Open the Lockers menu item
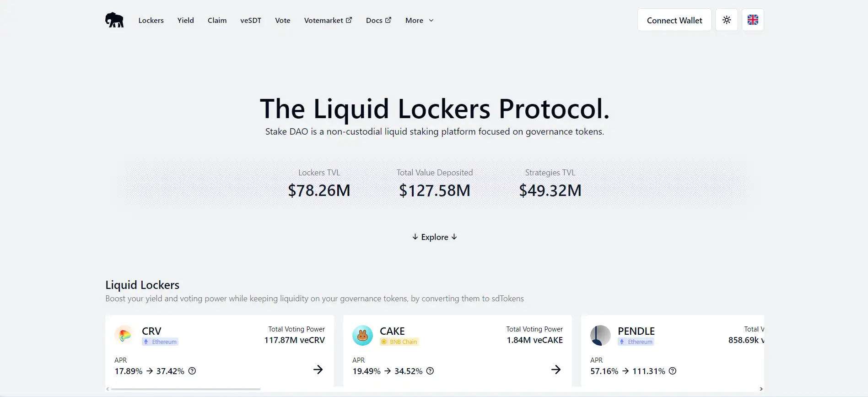The width and height of the screenshot is (868, 397). pos(151,21)
